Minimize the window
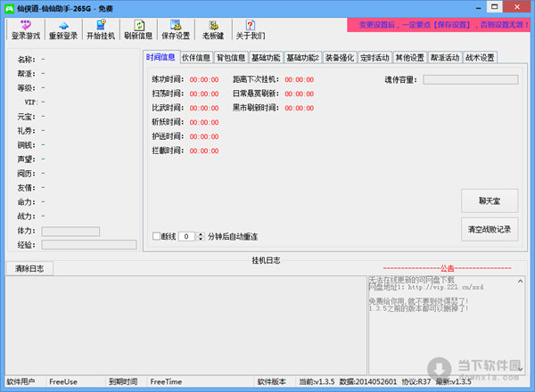 [479, 7]
